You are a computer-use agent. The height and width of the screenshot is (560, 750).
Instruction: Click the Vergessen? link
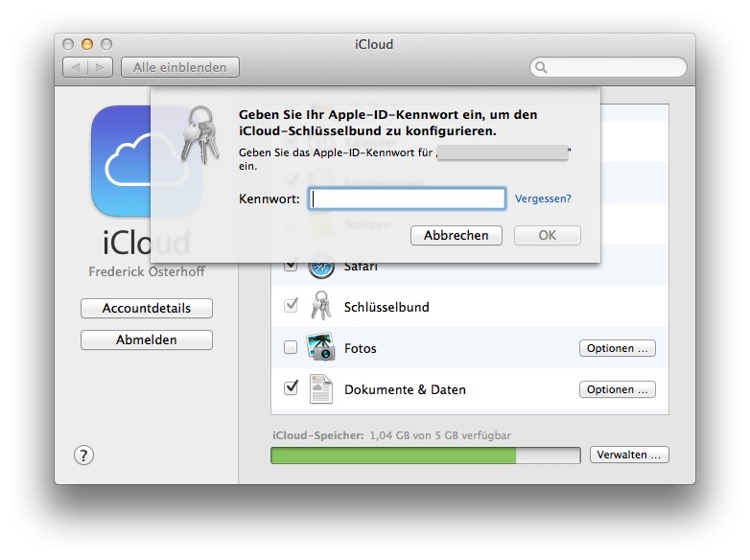coord(543,198)
